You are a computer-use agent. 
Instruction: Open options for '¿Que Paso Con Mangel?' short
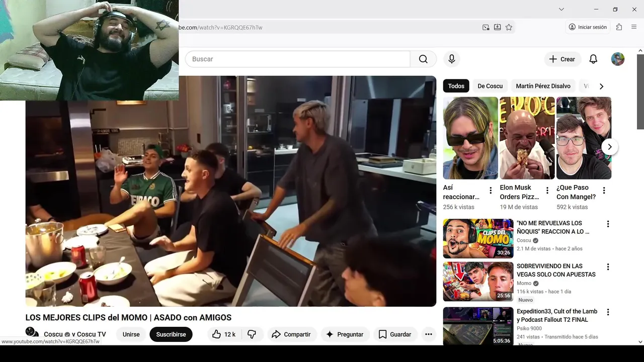[604, 191]
